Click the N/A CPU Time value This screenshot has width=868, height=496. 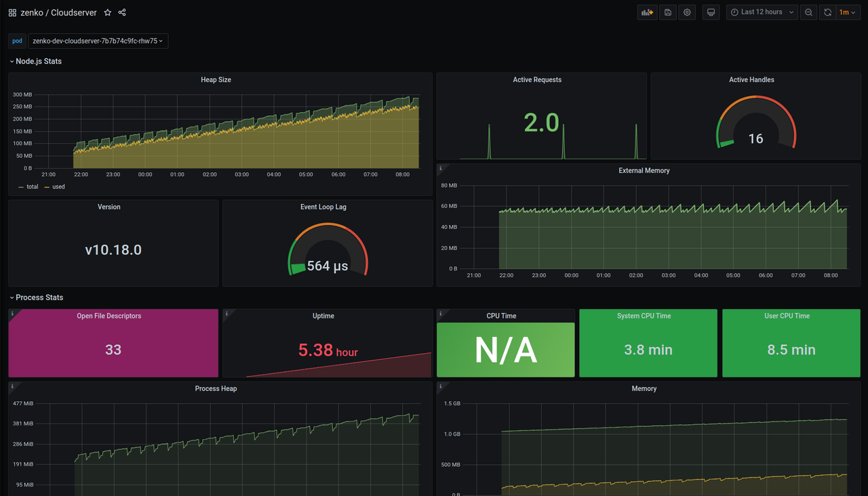[x=506, y=350]
